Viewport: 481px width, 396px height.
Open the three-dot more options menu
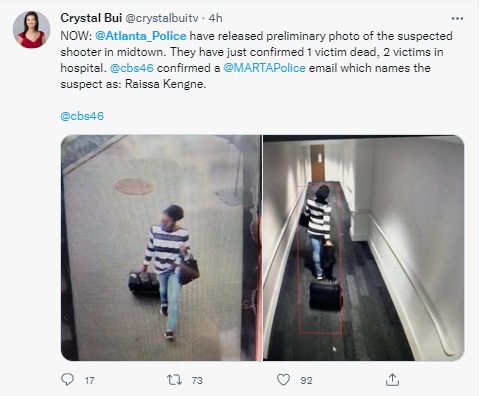457,18
